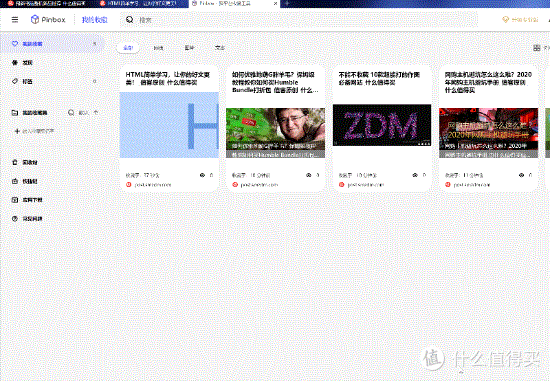Search collections via sidebar magnifier icon
Viewport: 550px width, 381px height.
coord(71,113)
